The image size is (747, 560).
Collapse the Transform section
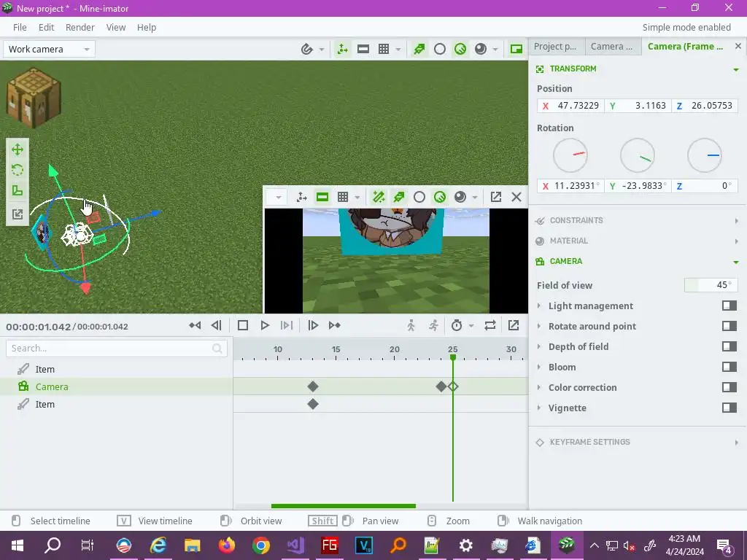tap(736, 69)
